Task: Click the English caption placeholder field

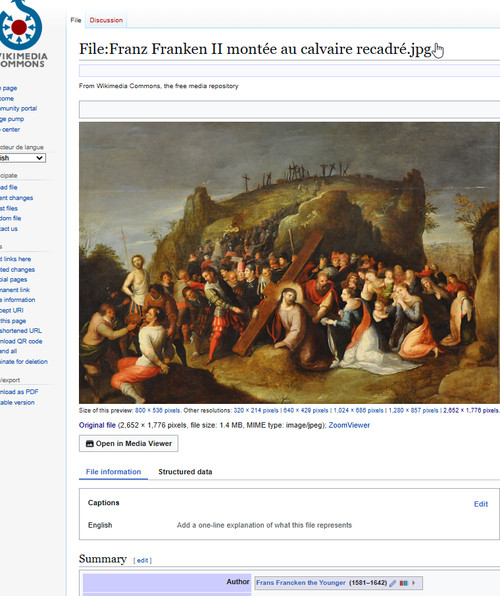Action: tap(264, 525)
